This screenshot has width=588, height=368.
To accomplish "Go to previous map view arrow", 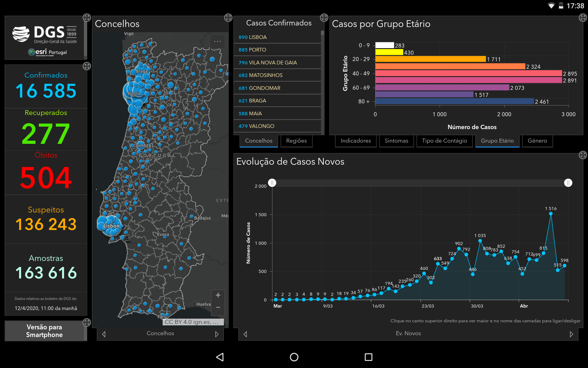I will click(x=104, y=334).
